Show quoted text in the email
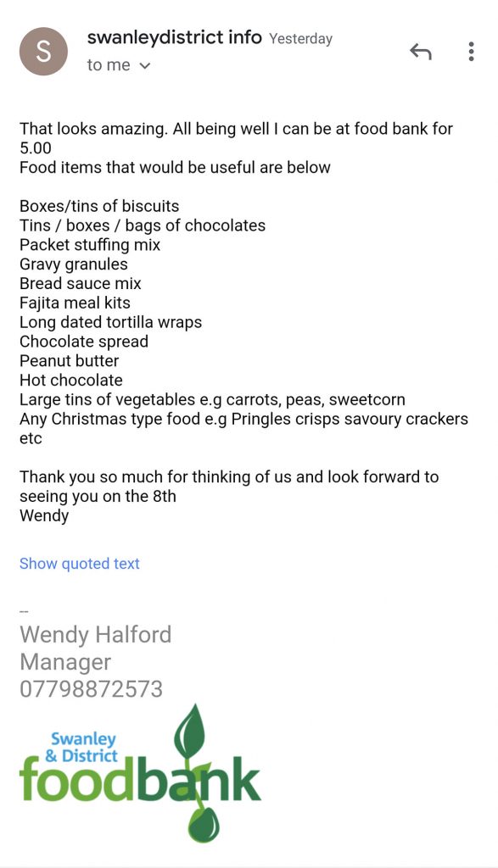The image size is (498, 868). [79, 564]
